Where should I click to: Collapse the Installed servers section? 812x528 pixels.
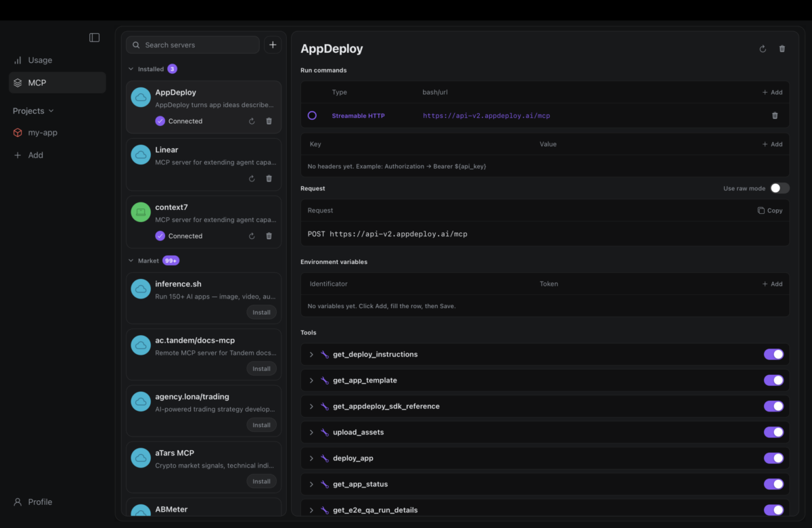pos(131,69)
